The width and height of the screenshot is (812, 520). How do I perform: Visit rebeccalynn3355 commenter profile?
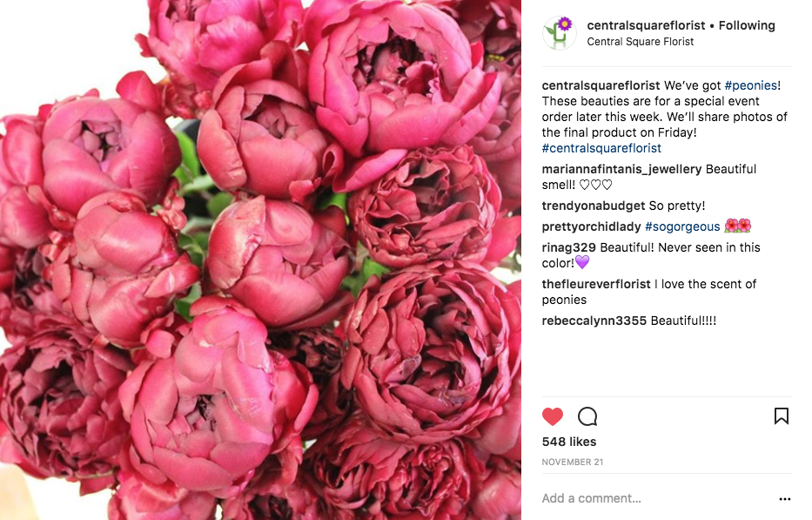pyautogui.click(x=594, y=321)
